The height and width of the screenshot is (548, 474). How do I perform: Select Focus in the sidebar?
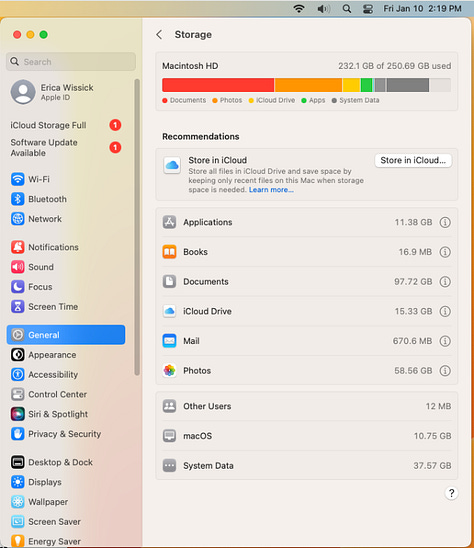[x=66, y=287]
